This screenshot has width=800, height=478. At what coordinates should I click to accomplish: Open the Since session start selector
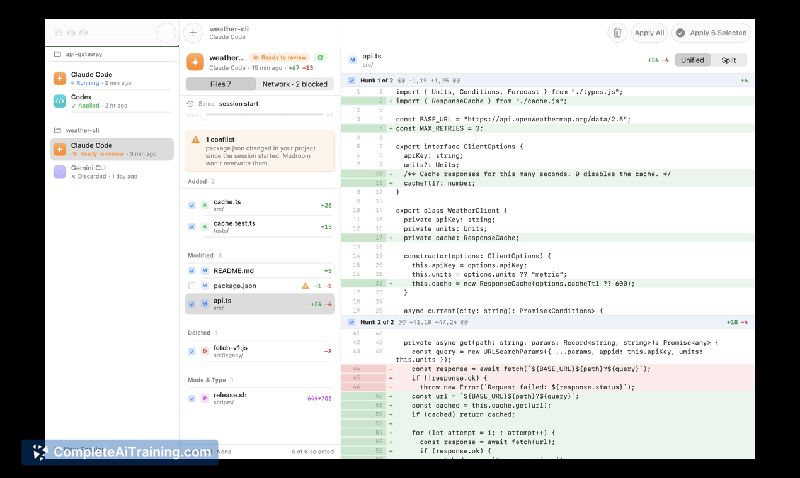pyautogui.click(x=228, y=104)
